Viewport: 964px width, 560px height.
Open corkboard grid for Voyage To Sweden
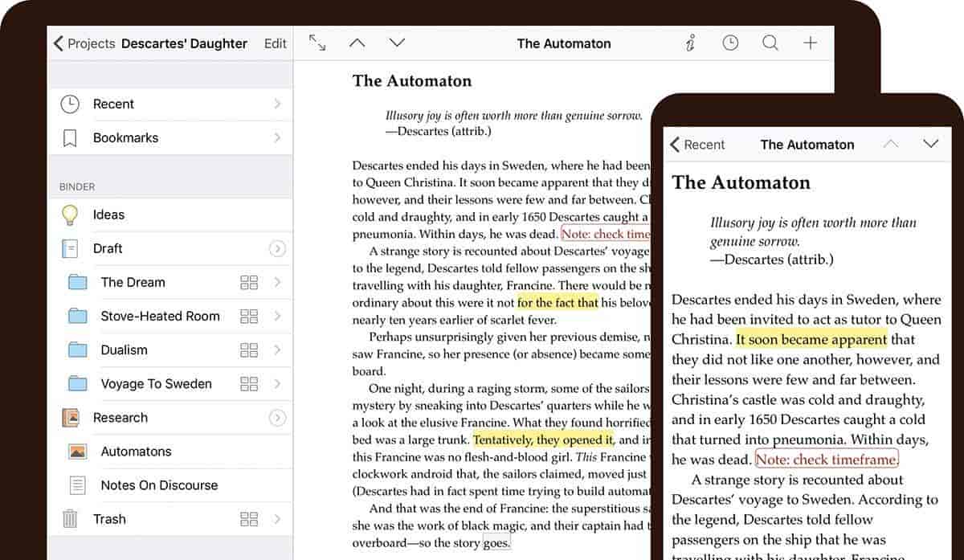tap(249, 384)
